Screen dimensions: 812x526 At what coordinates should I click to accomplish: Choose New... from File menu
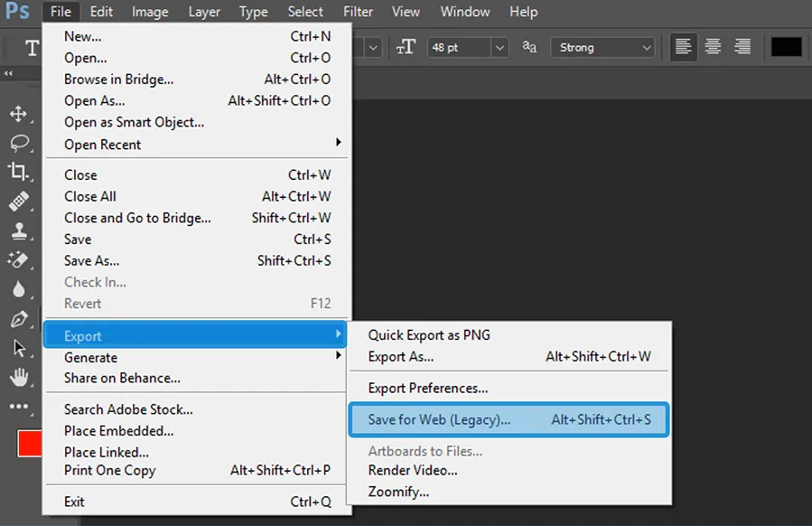[197, 36]
